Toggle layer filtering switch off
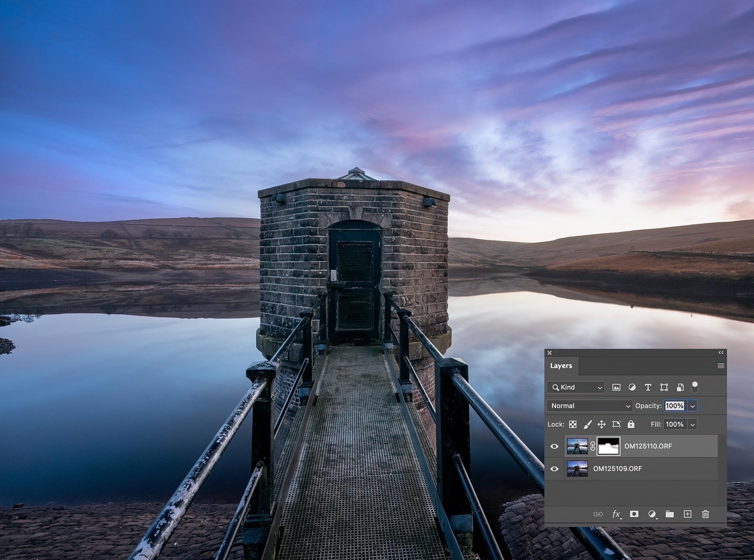754x560 pixels. [x=695, y=387]
